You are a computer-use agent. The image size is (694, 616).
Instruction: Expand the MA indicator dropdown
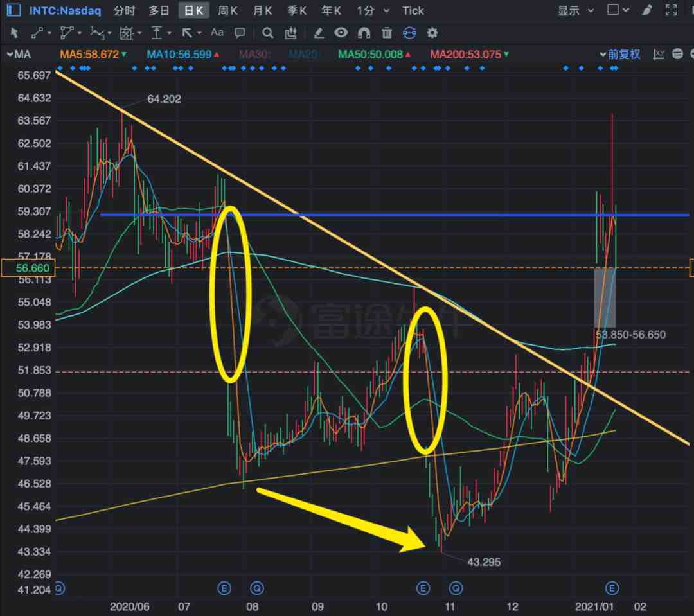pyautogui.click(x=19, y=55)
